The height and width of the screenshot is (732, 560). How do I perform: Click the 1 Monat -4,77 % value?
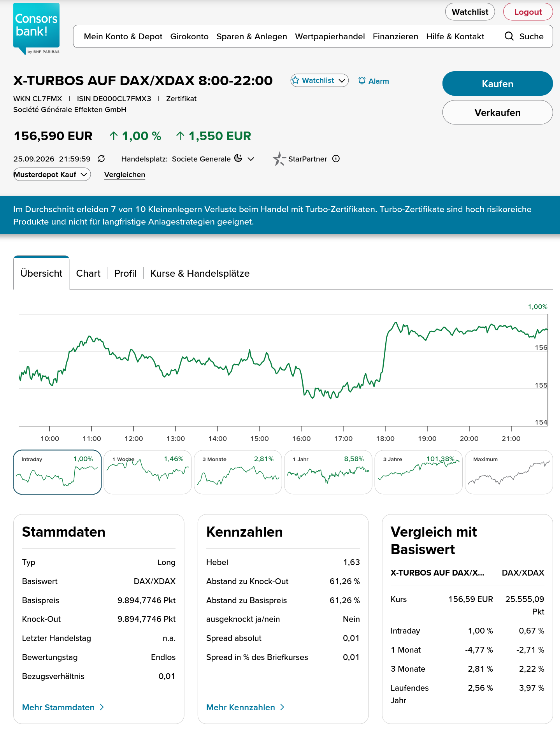pyautogui.click(x=479, y=649)
